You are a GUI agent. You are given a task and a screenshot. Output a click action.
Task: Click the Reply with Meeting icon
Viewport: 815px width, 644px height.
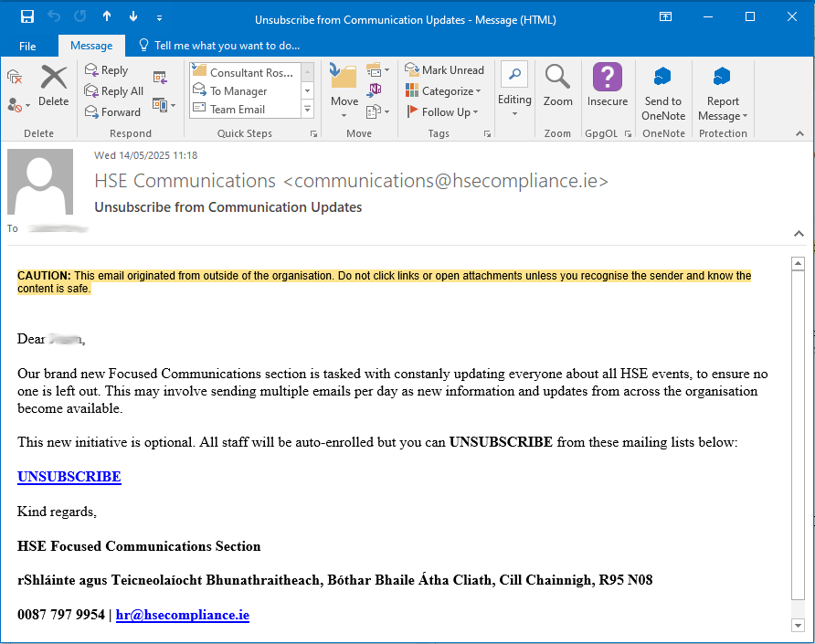tap(160, 78)
